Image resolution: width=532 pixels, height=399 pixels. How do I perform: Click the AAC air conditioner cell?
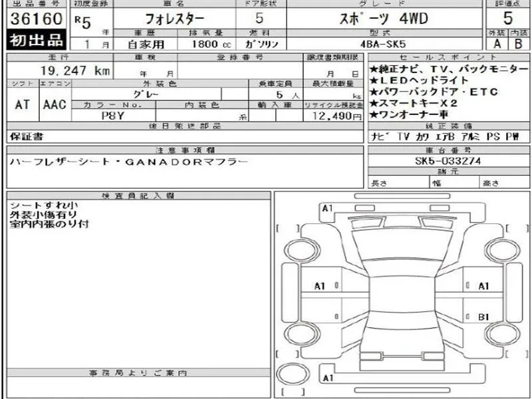54,105
